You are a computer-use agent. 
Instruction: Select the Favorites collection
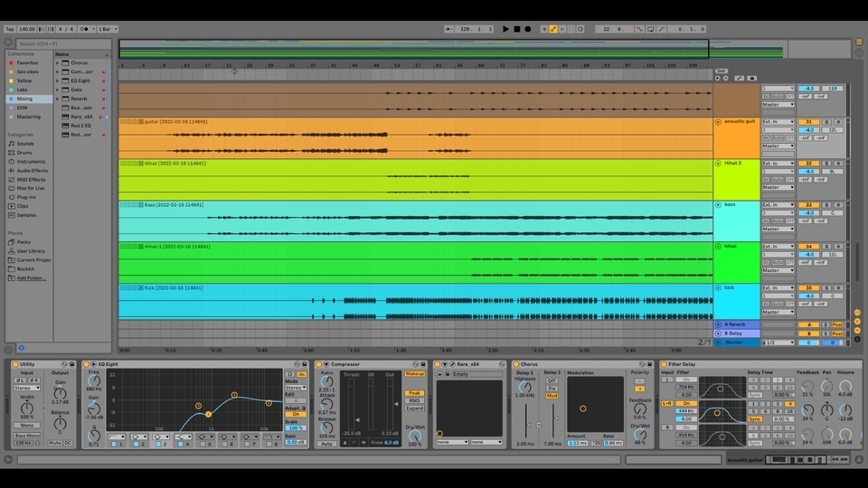point(27,63)
